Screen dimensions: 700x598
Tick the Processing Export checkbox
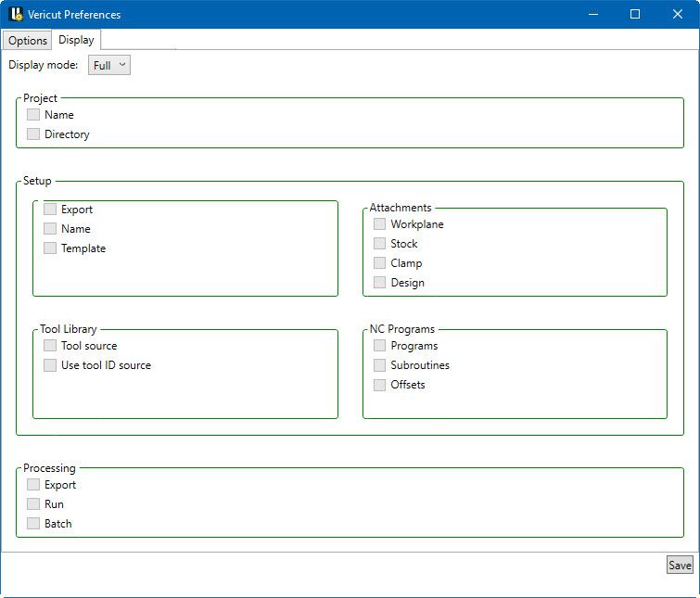tap(33, 485)
